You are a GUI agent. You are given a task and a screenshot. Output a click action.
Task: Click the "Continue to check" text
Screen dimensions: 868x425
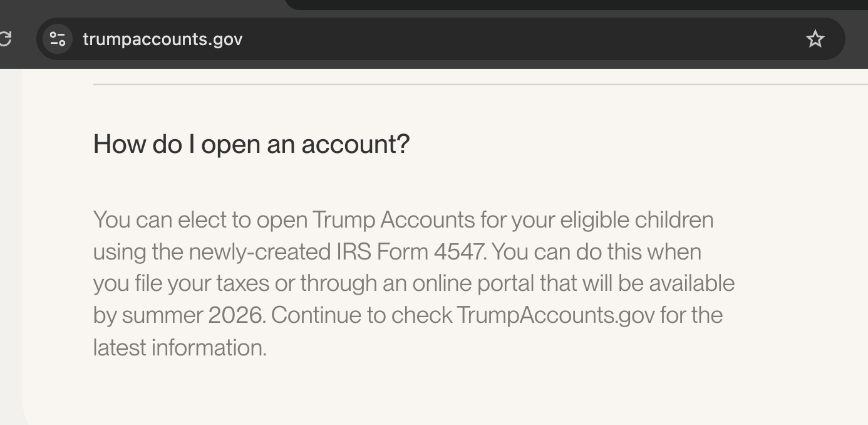pyautogui.click(x=361, y=315)
